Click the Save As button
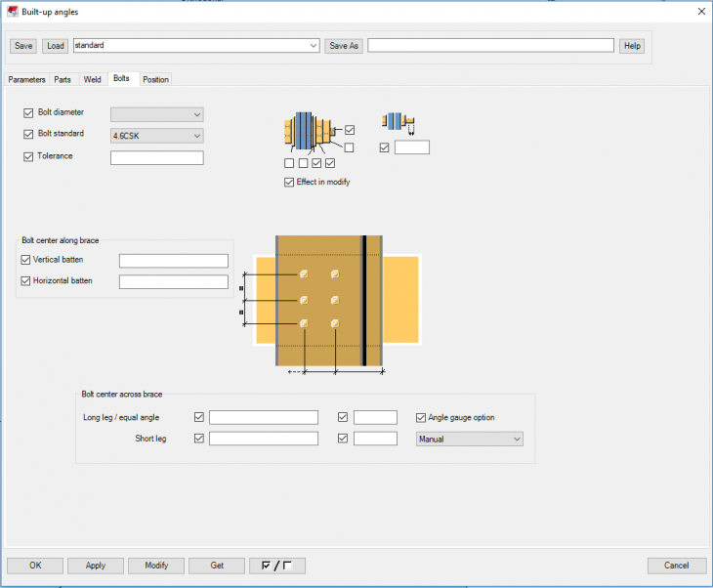 pos(344,46)
